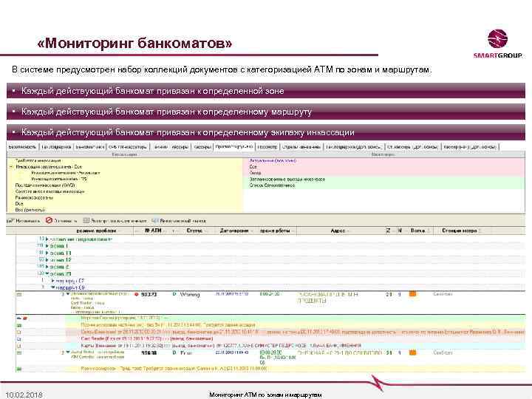Select the Склад entry in the pink list

tap(255, 173)
